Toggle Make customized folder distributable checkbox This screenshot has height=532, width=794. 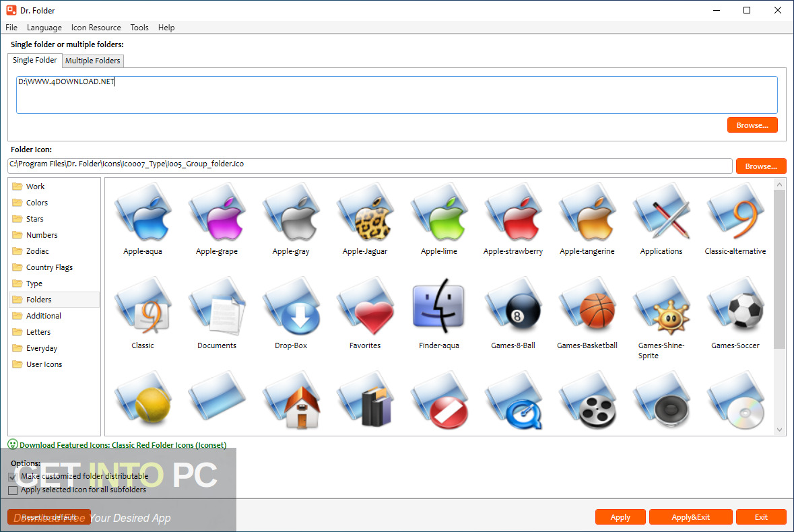pyautogui.click(x=13, y=477)
